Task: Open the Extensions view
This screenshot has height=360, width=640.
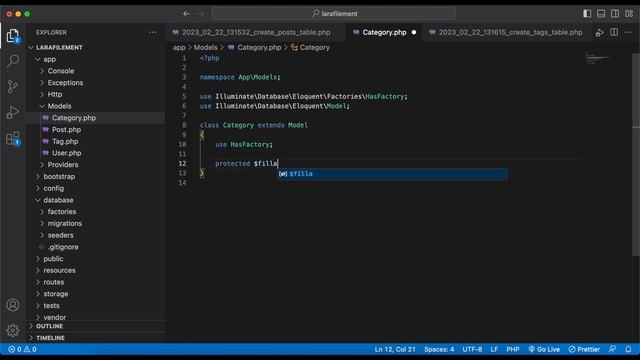Action: click(x=13, y=138)
